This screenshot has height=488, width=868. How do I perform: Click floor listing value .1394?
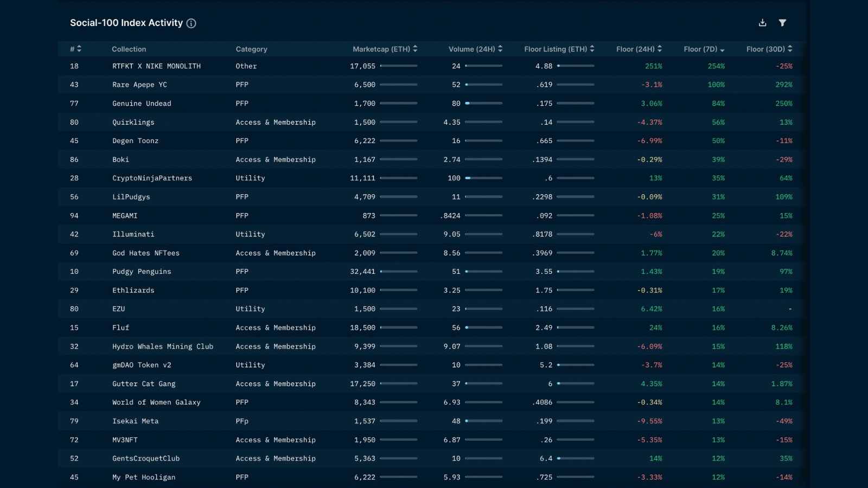click(x=542, y=159)
